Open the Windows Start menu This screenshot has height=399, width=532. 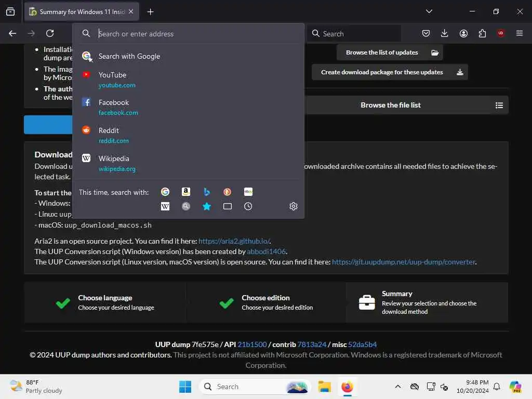point(185,387)
